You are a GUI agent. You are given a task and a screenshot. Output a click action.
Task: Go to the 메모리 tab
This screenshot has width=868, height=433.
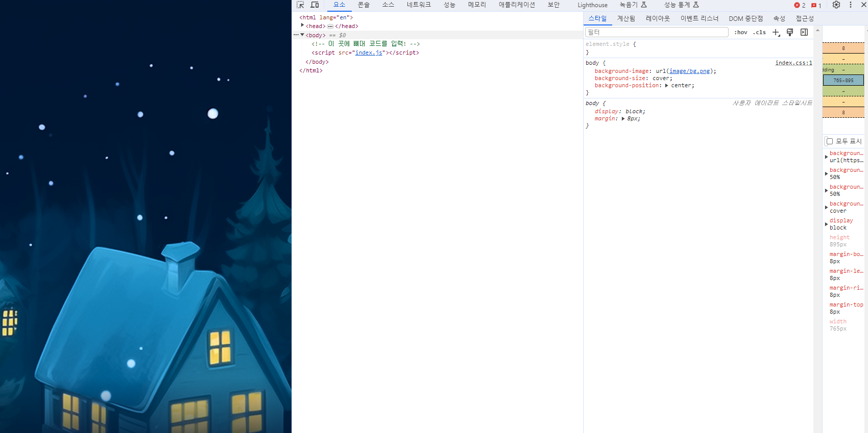(477, 5)
